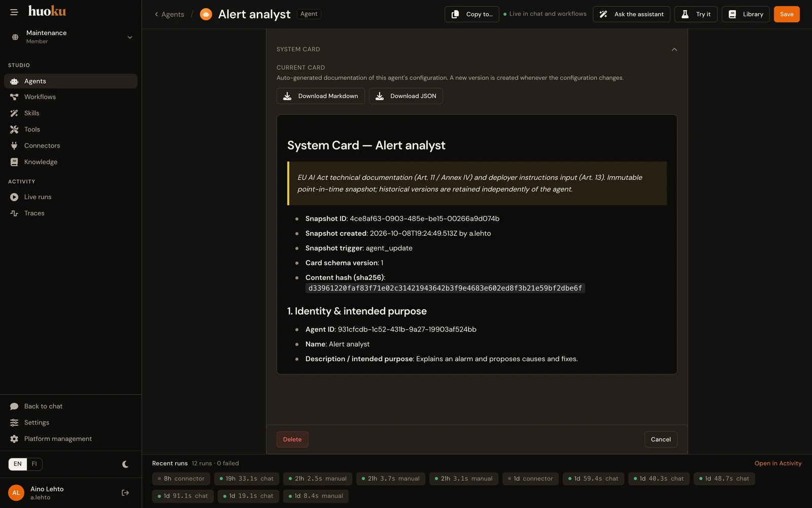
Task: Switch language to EN
Action: [18, 464]
